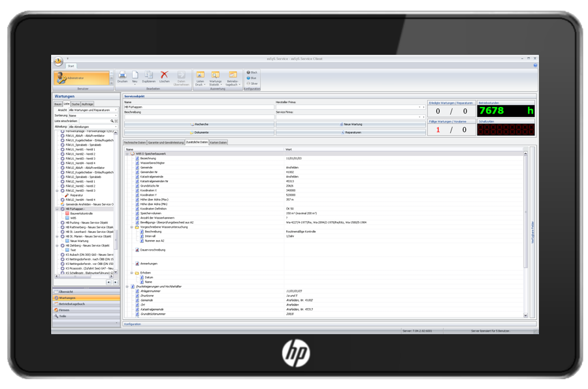Open the Wartungs Statistik ribbon icon
The width and height of the screenshot is (588, 389).
[x=216, y=76]
